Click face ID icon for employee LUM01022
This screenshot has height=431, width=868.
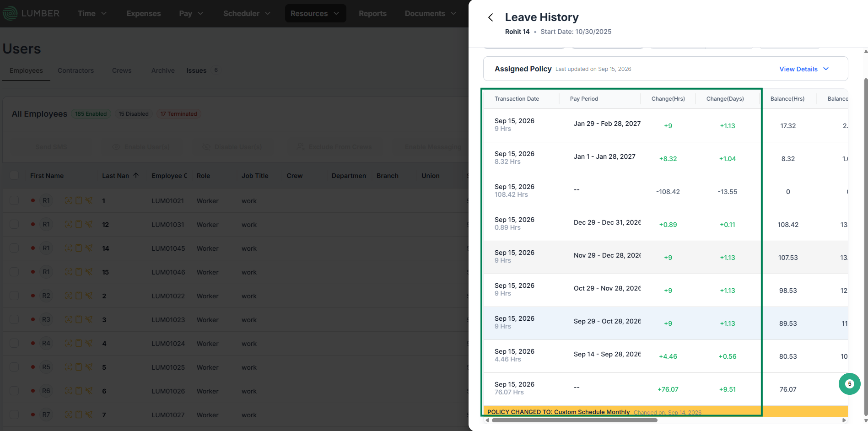[x=69, y=296]
